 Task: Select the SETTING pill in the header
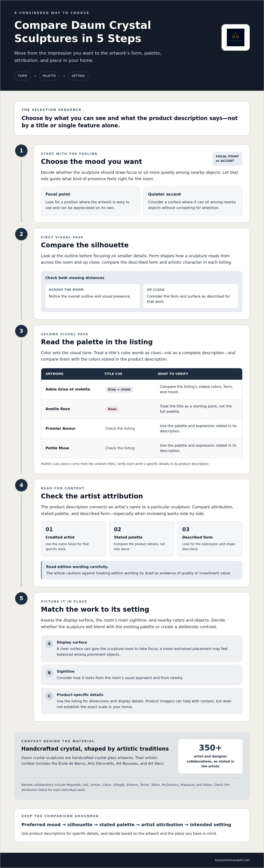[x=78, y=76]
